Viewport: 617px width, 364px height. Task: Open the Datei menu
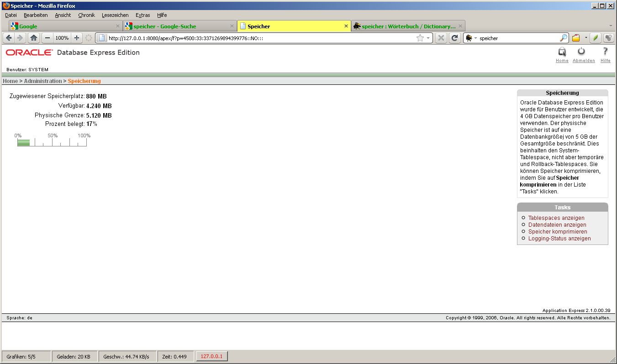click(x=11, y=15)
